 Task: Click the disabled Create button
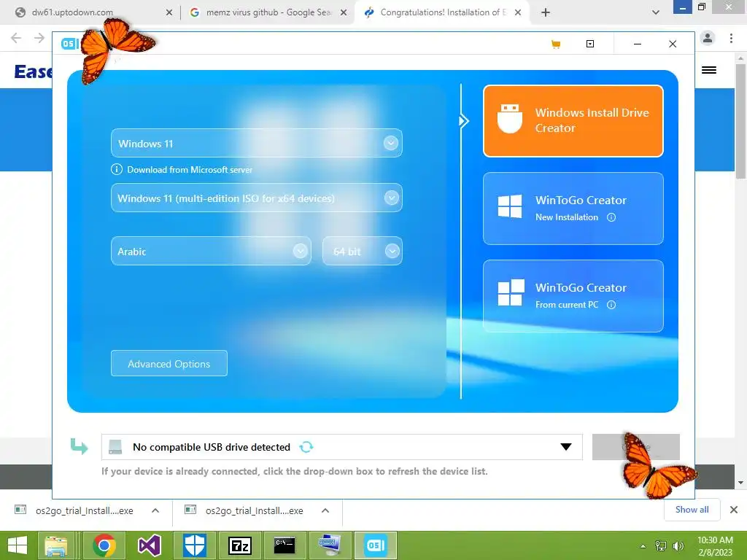point(635,447)
